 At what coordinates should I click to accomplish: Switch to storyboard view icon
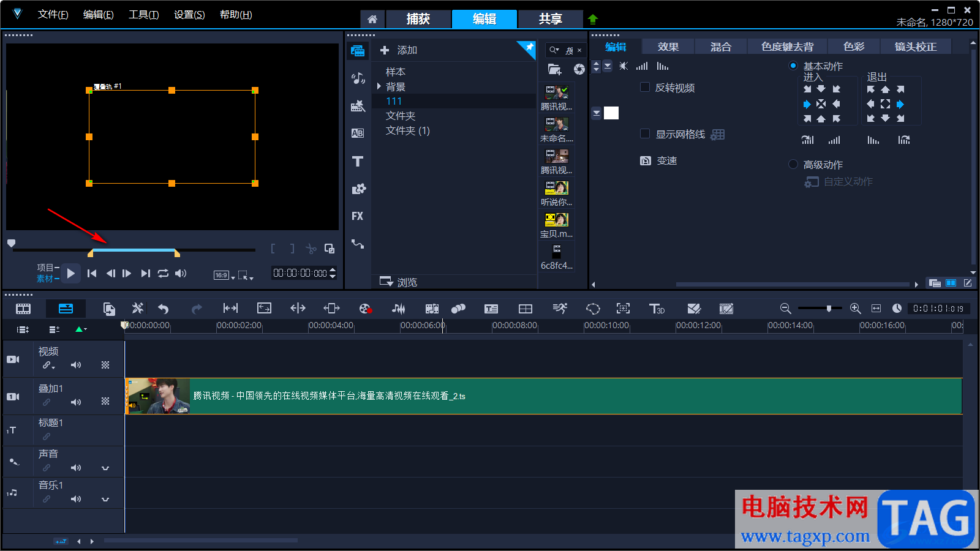pos(23,309)
